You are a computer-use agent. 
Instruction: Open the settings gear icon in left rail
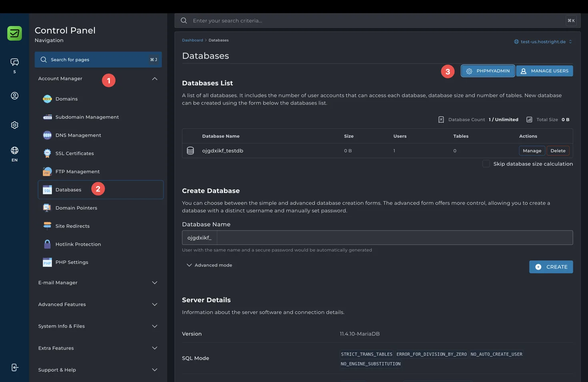[14, 125]
